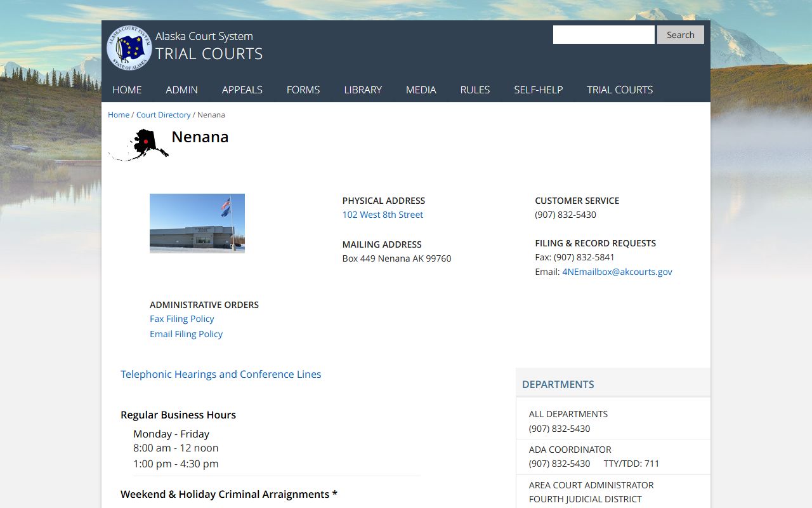Click the Alaska Court System header title
Screen dimensions: 812x508
pyautogui.click(x=204, y=36)
